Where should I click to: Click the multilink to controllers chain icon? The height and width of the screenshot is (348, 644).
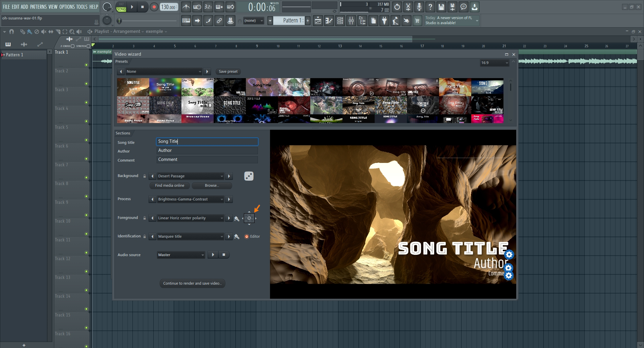click(x=219, y=21)
